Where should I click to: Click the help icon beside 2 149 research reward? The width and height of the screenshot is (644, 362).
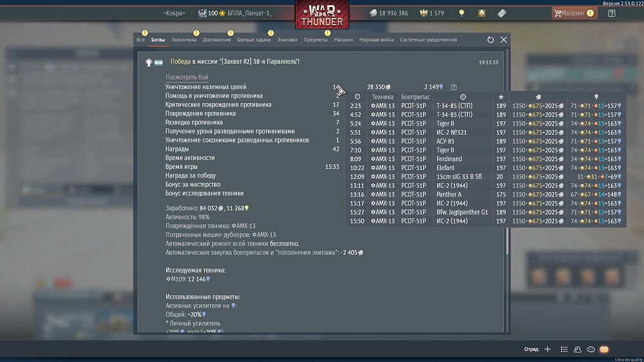(454, 87)
